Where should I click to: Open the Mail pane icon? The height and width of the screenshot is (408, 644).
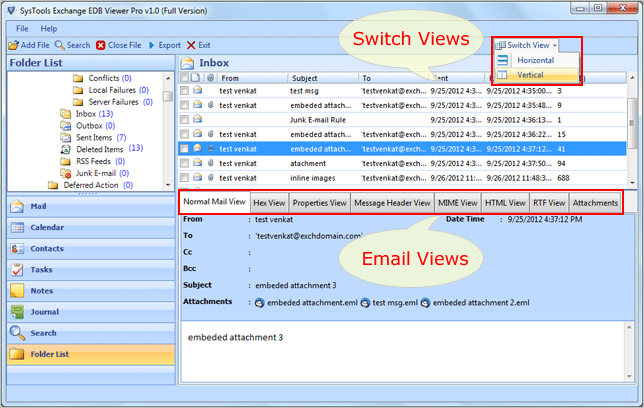tap(17, 206)
